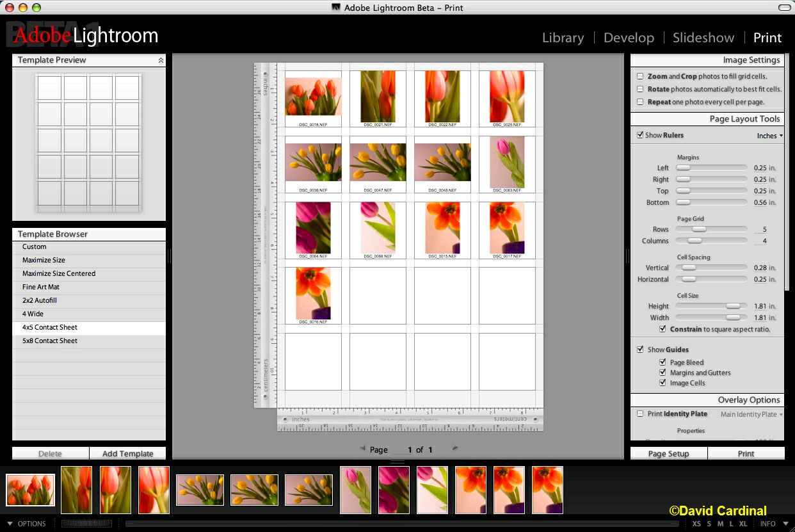
Task: Enable Rotate photos to best fit
Action: (x=640, y=89)
